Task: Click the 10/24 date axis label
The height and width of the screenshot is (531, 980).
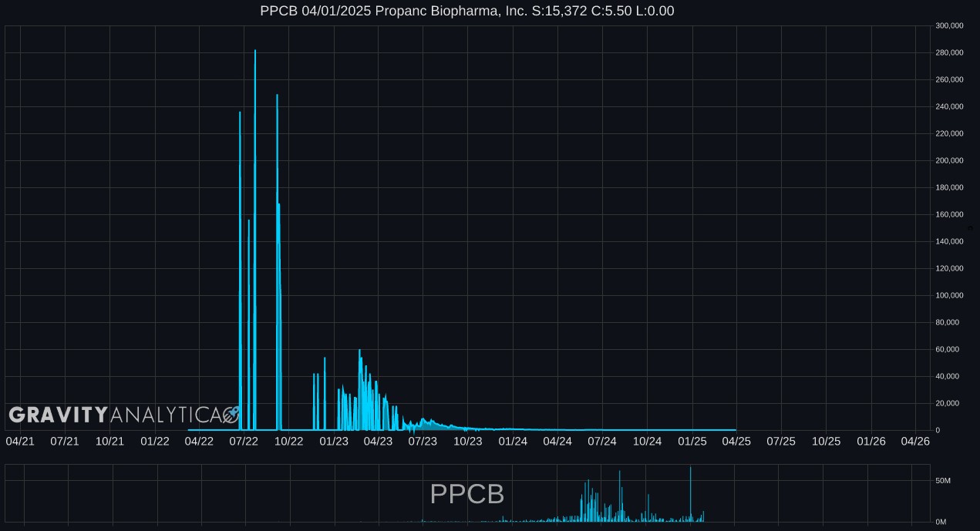Action: tap(648, 441)
